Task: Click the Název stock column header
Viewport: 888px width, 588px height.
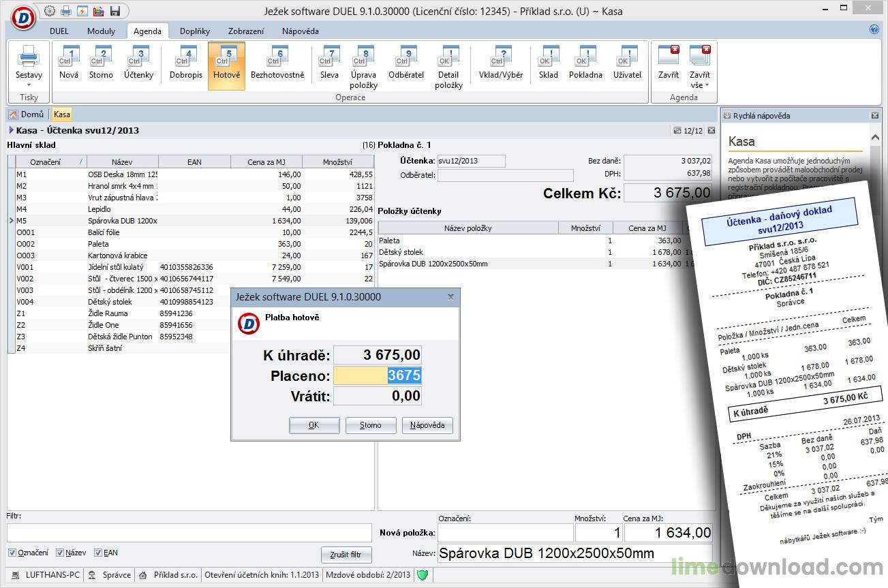Action: pos(123,161)
